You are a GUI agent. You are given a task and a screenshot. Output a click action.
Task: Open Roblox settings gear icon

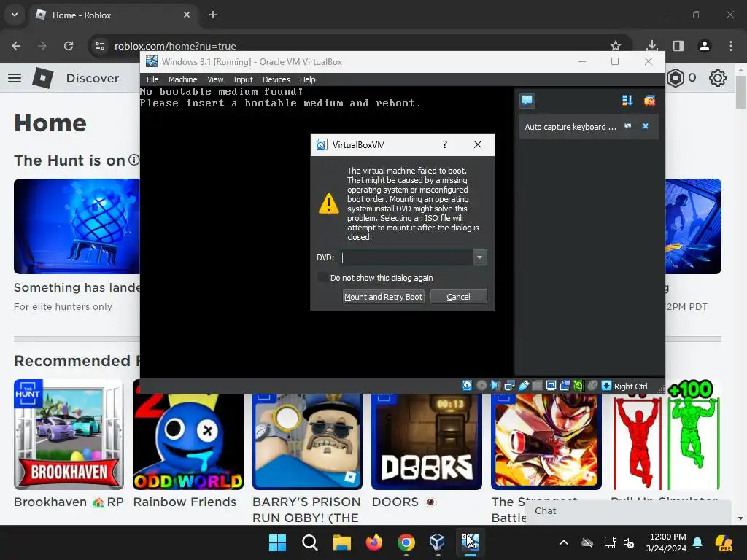(718, 78)
